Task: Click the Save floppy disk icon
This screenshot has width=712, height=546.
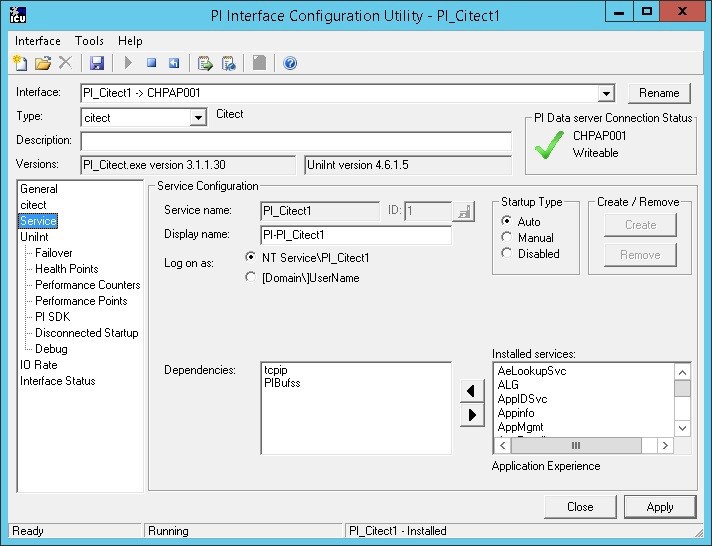Action: point(97,63)
